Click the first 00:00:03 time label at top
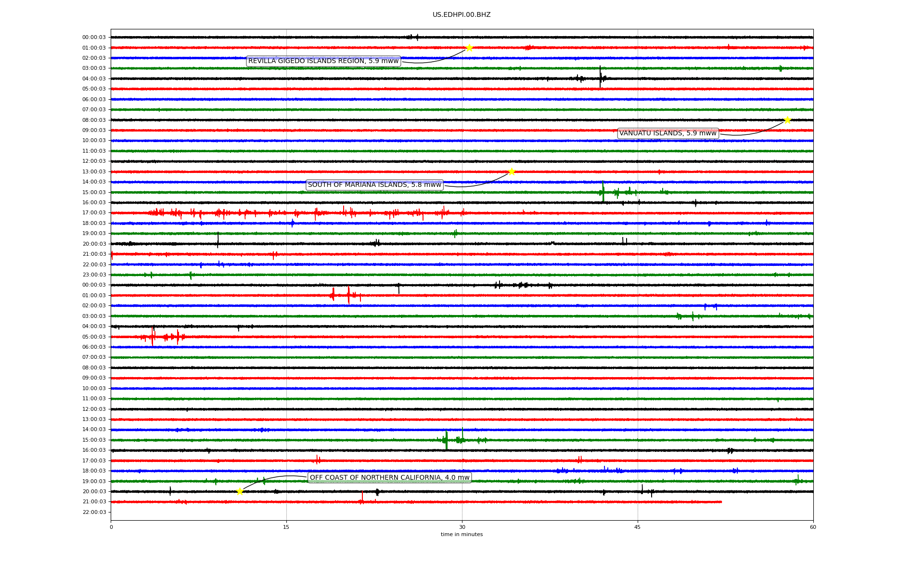Viewport: 924px width, 578px height. 94,38
